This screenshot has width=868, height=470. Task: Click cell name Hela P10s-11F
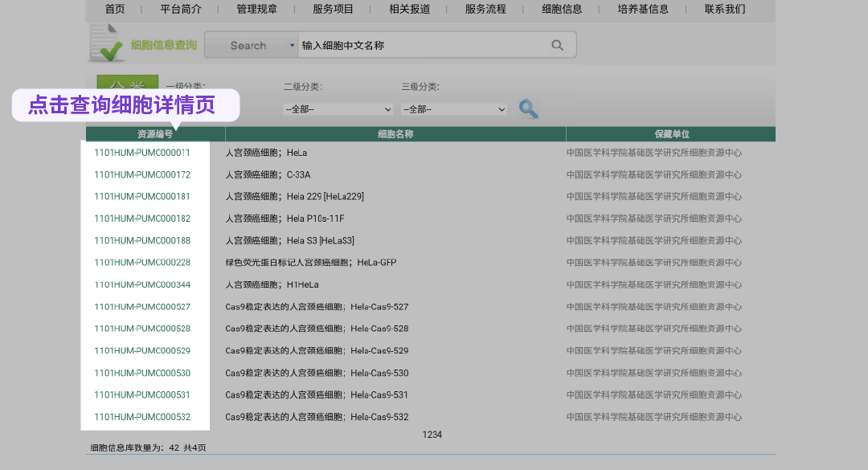(x=316, y=219)
